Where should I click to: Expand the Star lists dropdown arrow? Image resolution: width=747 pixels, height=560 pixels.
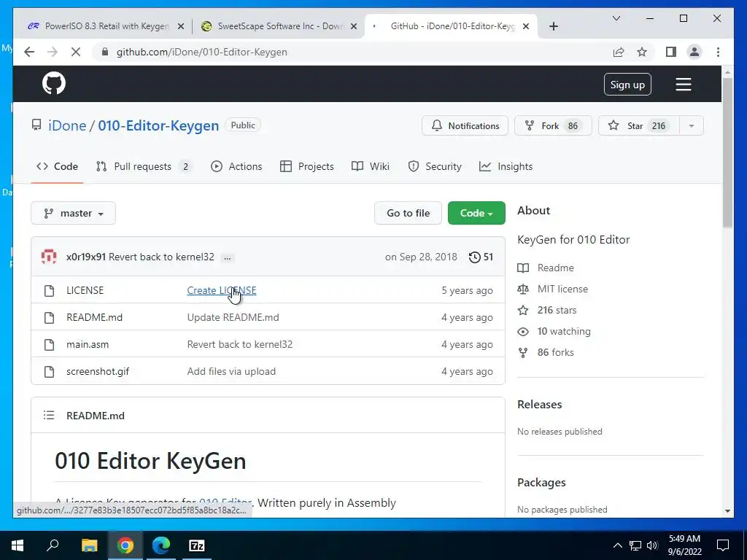(x=692, y=125)
